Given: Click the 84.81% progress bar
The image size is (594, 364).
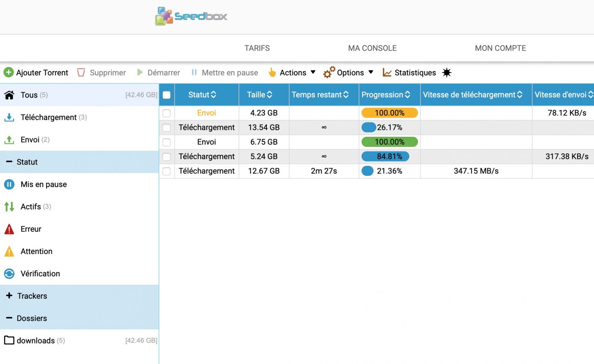Looking at the screenshot, I should [385, 156].
